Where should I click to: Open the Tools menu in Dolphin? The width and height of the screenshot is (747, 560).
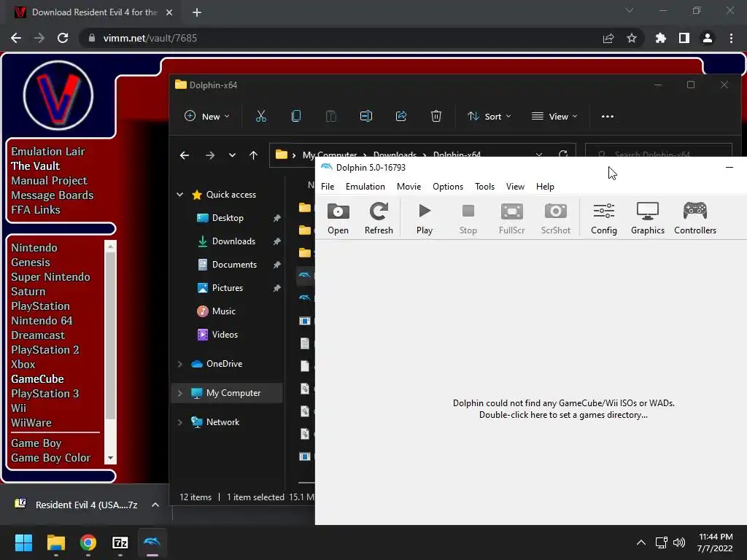484,187
